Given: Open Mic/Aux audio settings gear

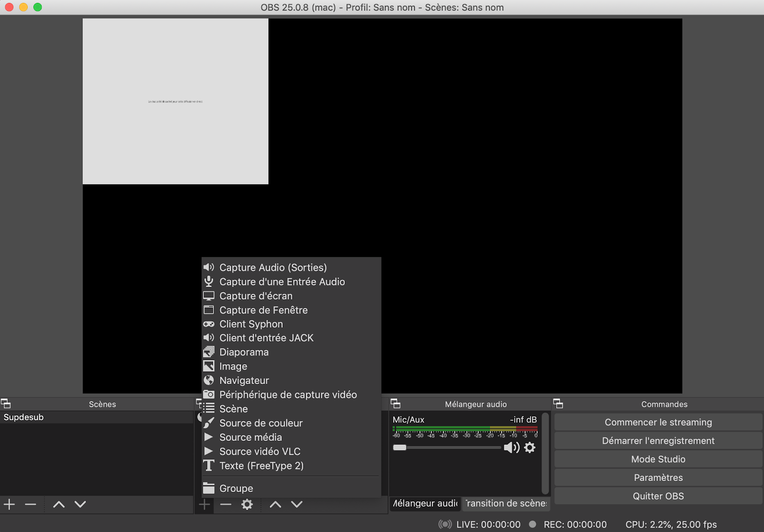Looking at the screenshot, I should coord(530,447).
